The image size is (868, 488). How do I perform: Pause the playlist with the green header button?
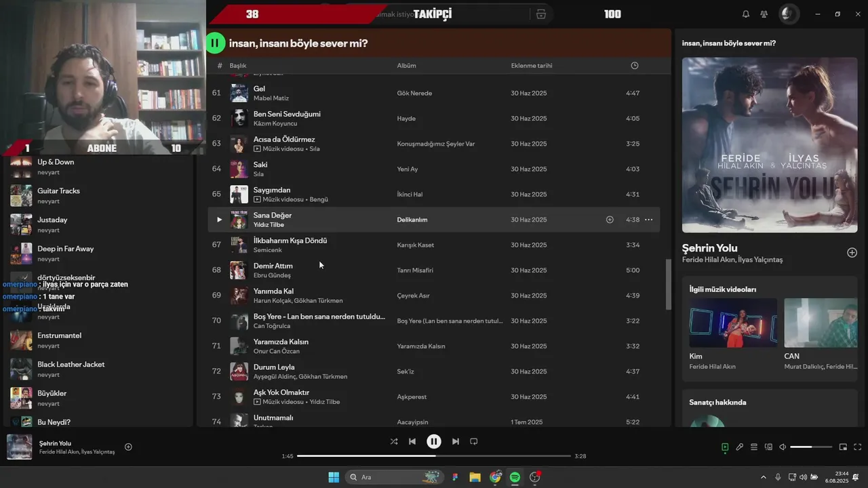point(215,43)
